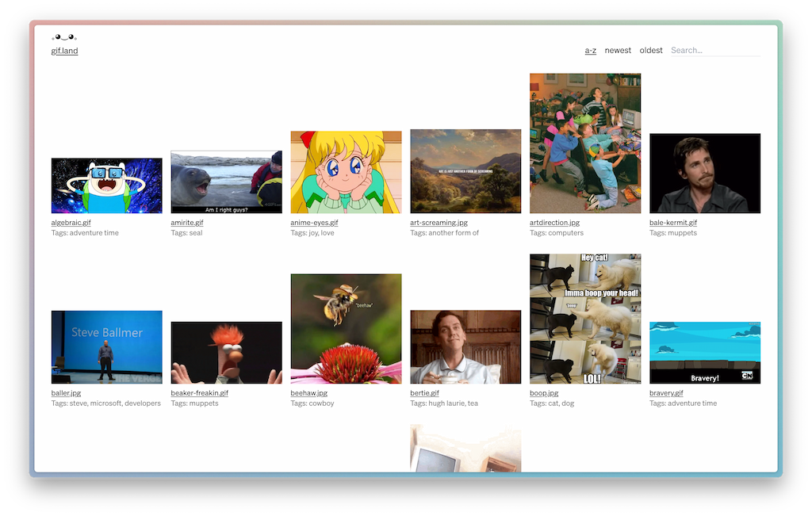Click the 'Tags: hugh laurie, tea' text
This screenshot has width=812, height=516.
click(444, 403)
